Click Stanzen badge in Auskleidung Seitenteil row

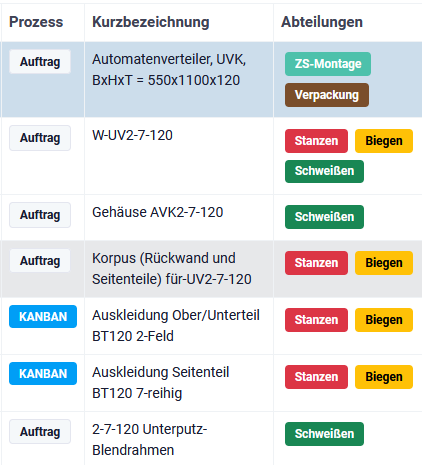(x=316, y=377)
